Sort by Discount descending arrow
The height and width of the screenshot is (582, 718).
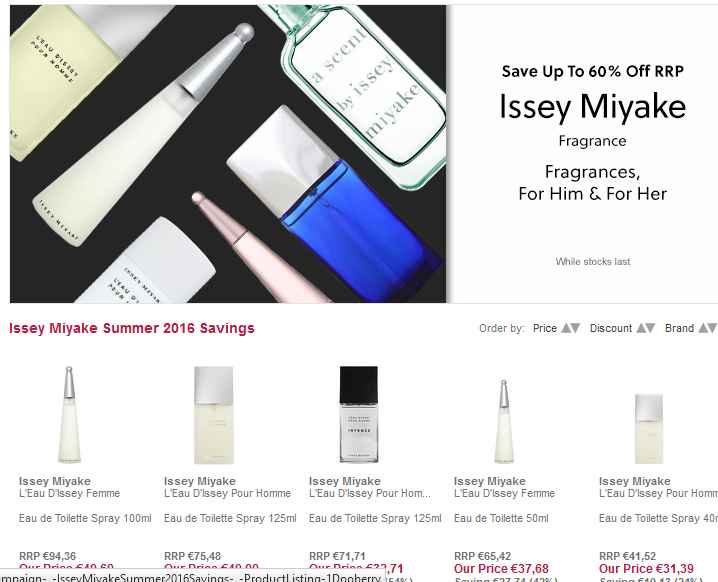pyautogui.click(x=650, y=328)
